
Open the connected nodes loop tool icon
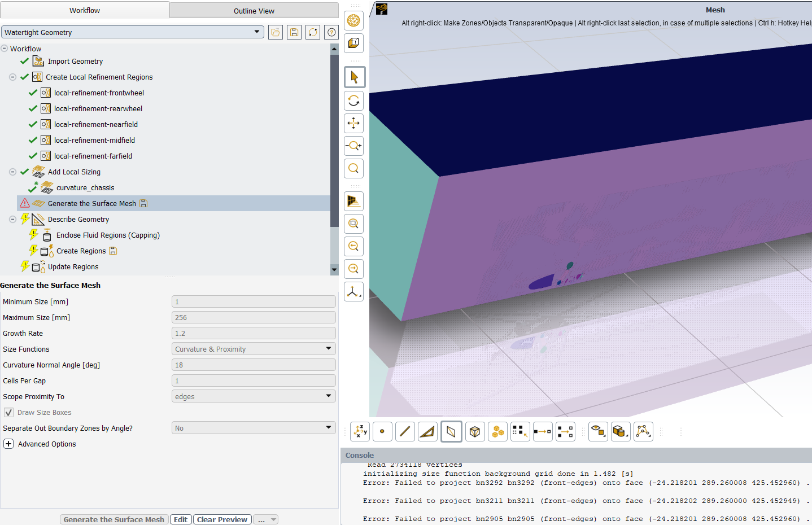point(643,432)
